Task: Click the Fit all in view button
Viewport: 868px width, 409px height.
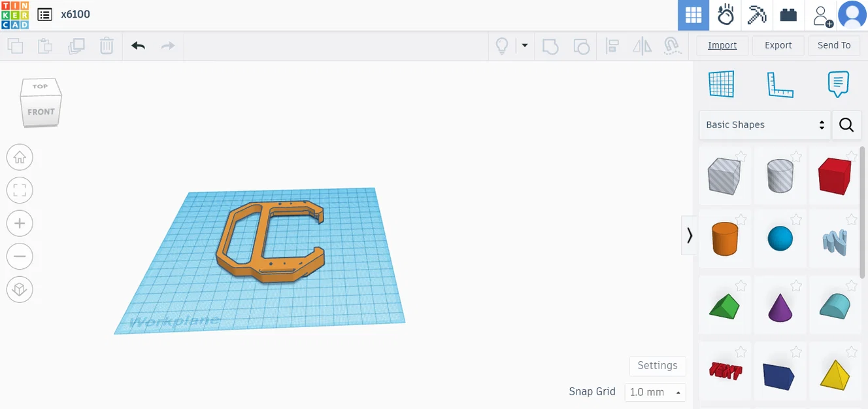Action: (x=20, y=190)
